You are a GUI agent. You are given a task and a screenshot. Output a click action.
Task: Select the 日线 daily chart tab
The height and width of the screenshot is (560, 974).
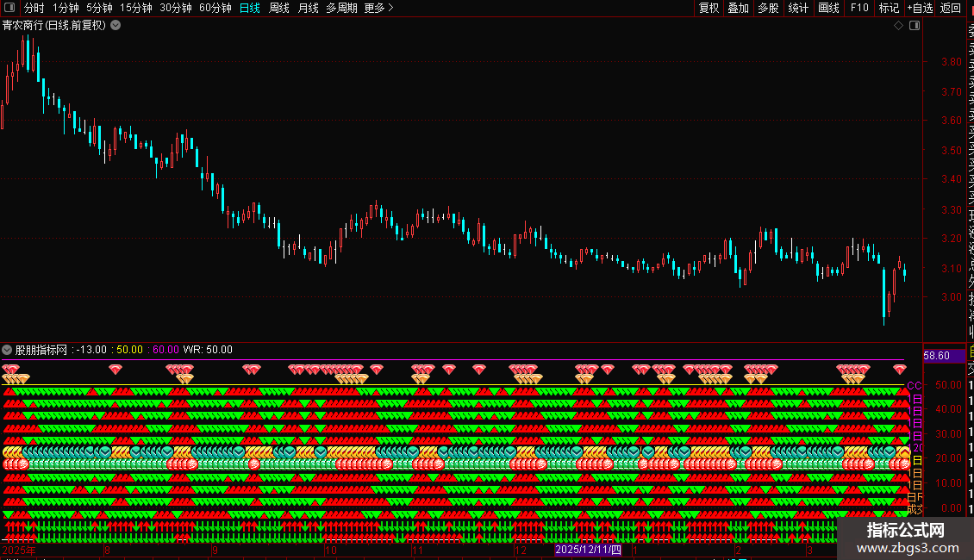click(x=250, y=8)
